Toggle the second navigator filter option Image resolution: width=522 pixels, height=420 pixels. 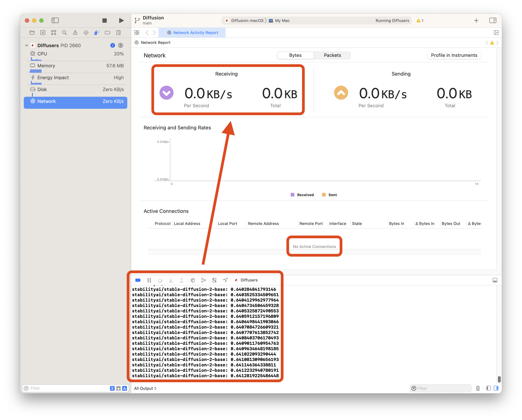pos(118,388)
